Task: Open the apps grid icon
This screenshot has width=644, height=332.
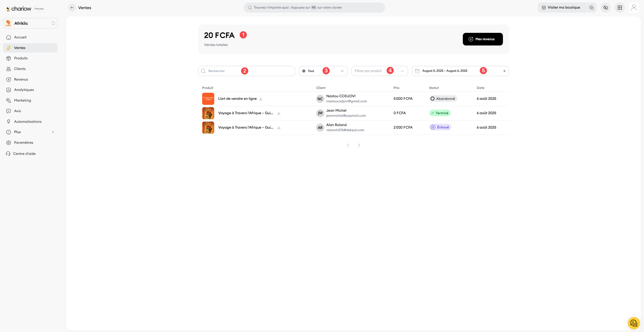Action: click(x=620, y=8)
